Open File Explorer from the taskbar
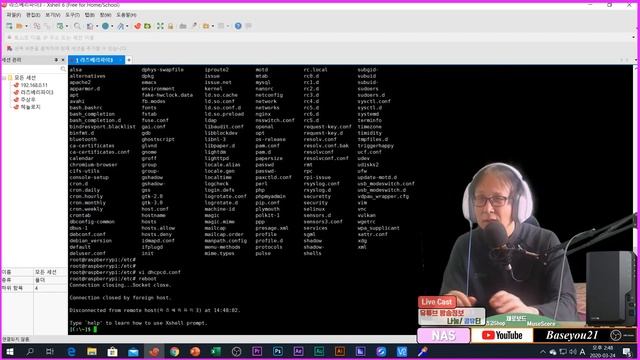 (92, 351)
